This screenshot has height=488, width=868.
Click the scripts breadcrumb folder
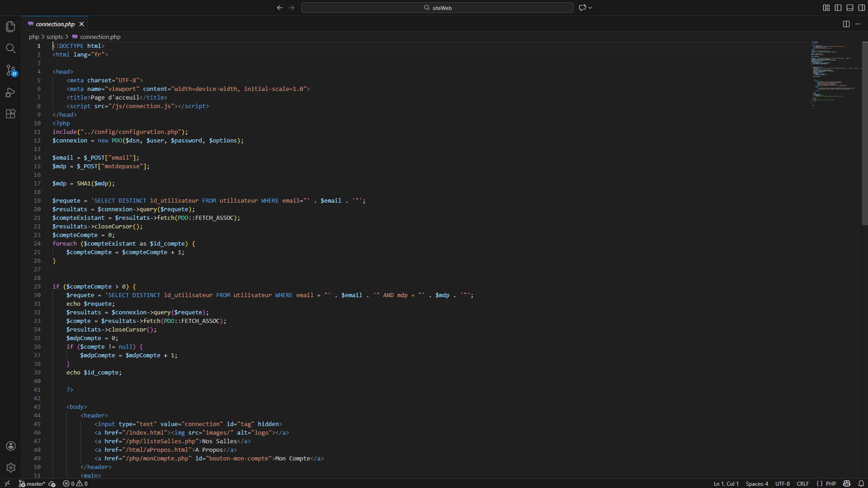55,37
